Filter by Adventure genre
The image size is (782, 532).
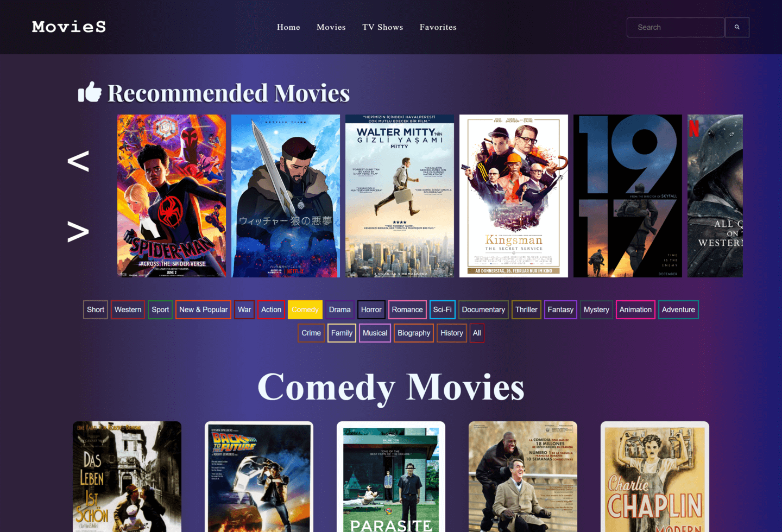(x=678, y=309)
